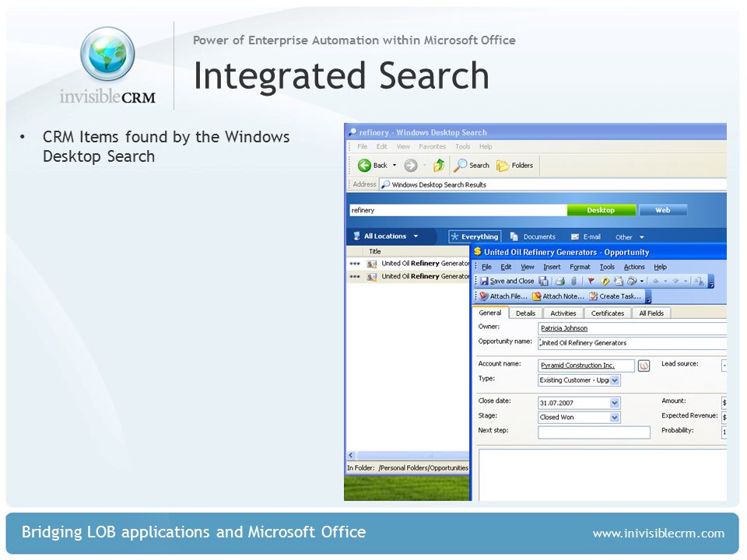Image resolution: width=747 pixels, height=560 pixels.
Task: Open Actions menu in Opportunity window
Action: 634,267
